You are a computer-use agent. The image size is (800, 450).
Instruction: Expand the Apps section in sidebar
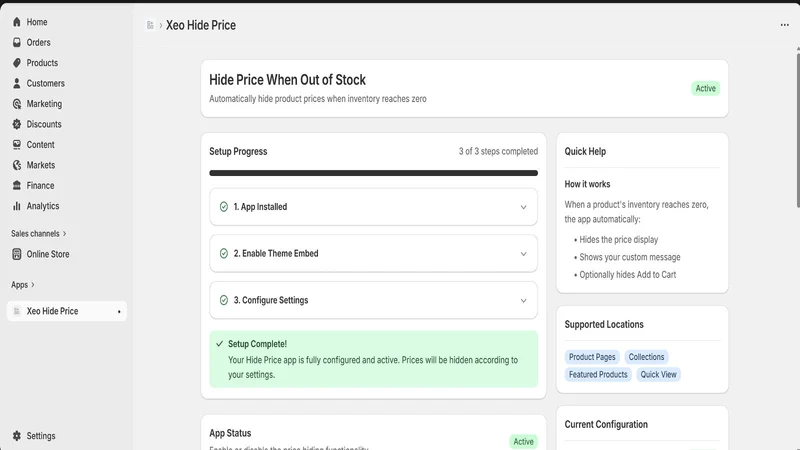23,285
